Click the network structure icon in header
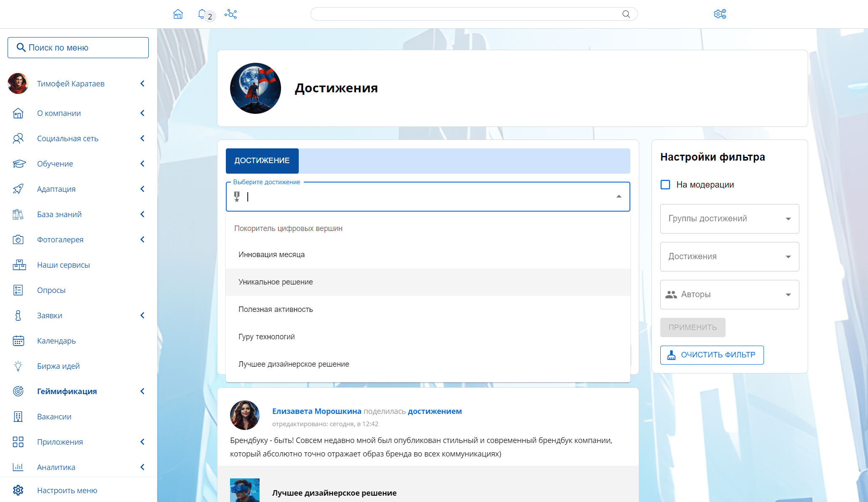 (230, 14)
